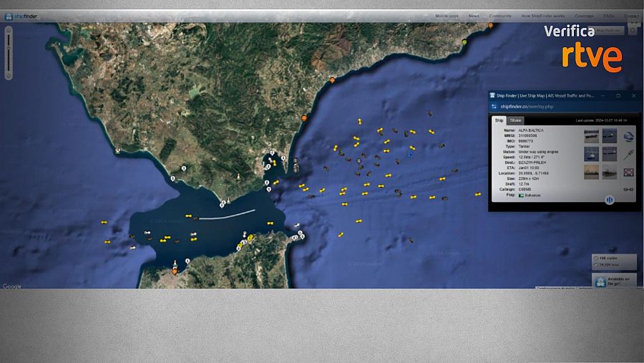The height and width of the screenshot is (363, 644).
Task: Maximize the Ship Finder popup window
Action: pos(618,95)
